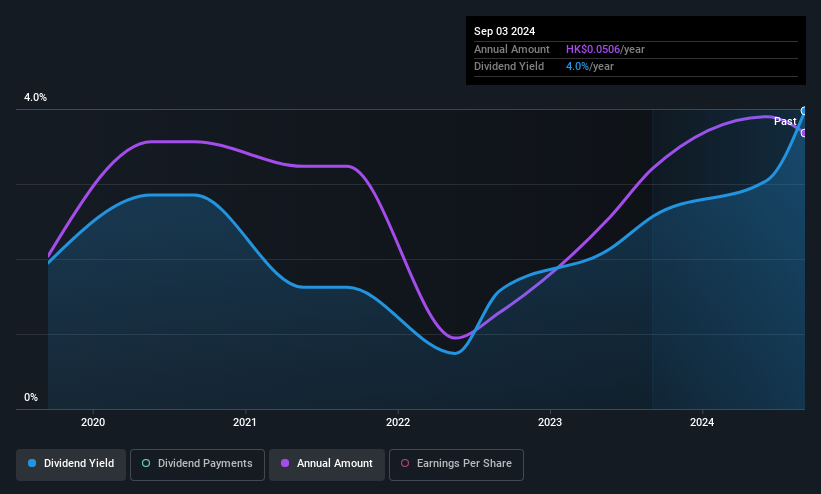Screen dimensions: 821x494
Task: Click the 4.0% y-axis label
Action: click(35, 97)
